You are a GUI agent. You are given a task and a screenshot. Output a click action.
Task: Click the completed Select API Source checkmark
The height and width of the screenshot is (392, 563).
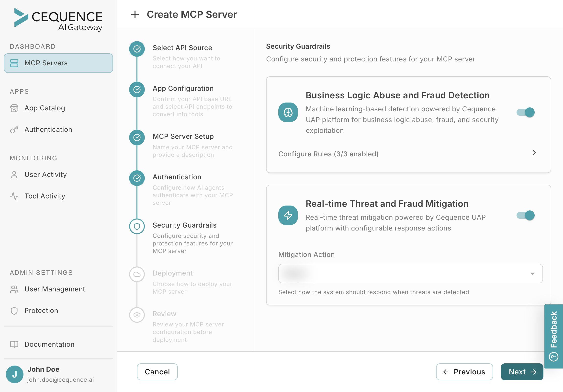point(137,49)
